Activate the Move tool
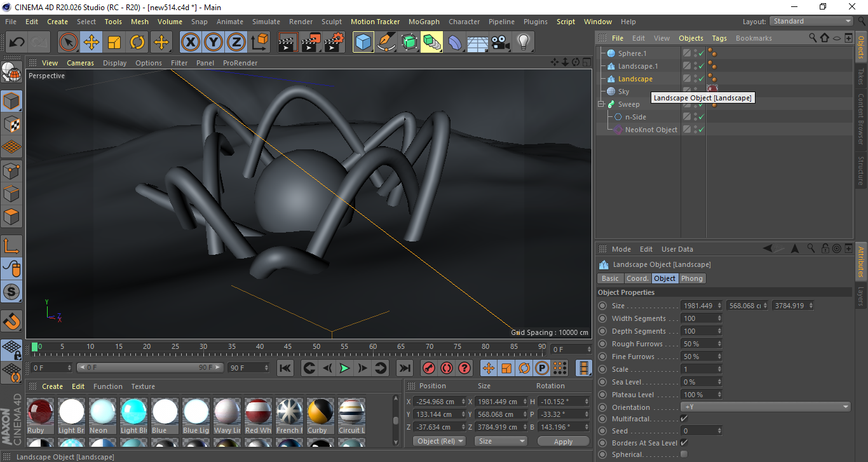 point(92,43)
